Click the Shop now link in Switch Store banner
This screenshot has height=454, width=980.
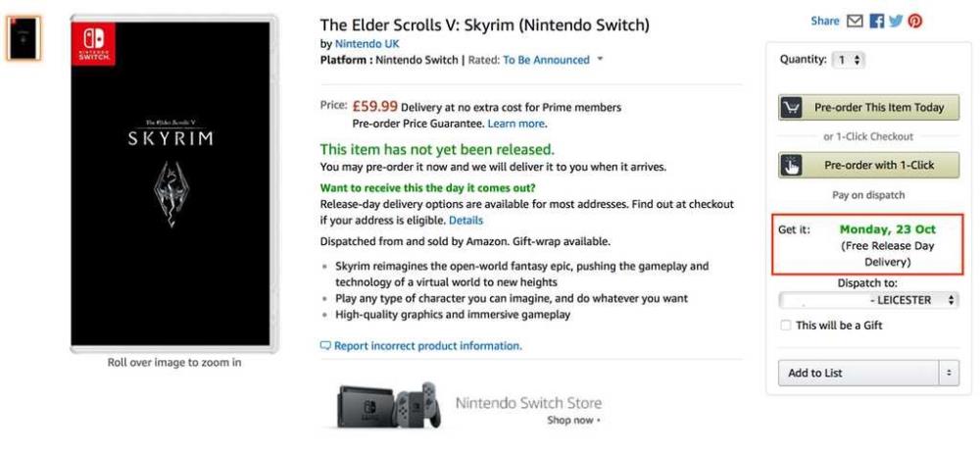pos(573,421)
